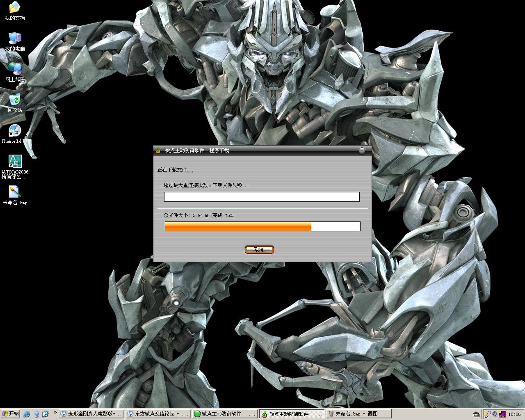
Task: Click the third quick launch icon
Action: pos(45,414)
